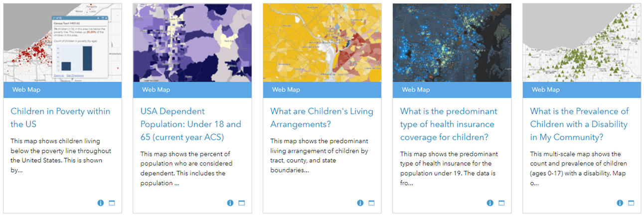The image size is (644, 217).
Task: Open Prevalence of Children with a Disability link
Action: click(579, 124)
